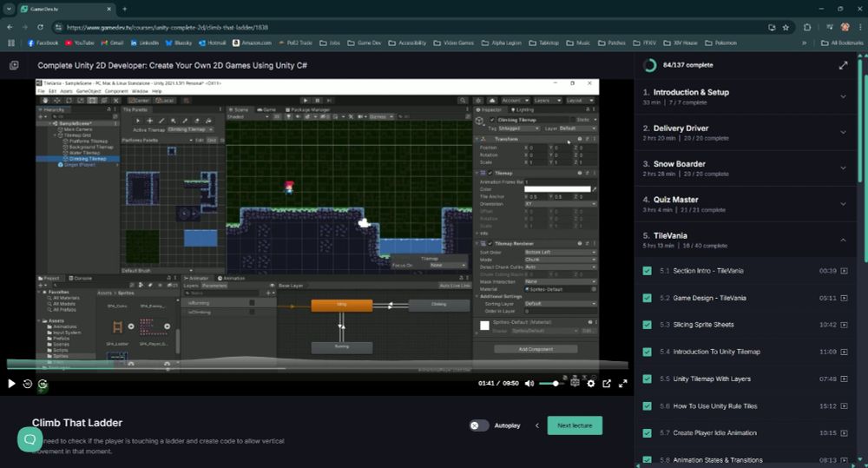The width and height of the screenshot is (868, 468).
Task: Reload the page
Action: click(41, 27)
